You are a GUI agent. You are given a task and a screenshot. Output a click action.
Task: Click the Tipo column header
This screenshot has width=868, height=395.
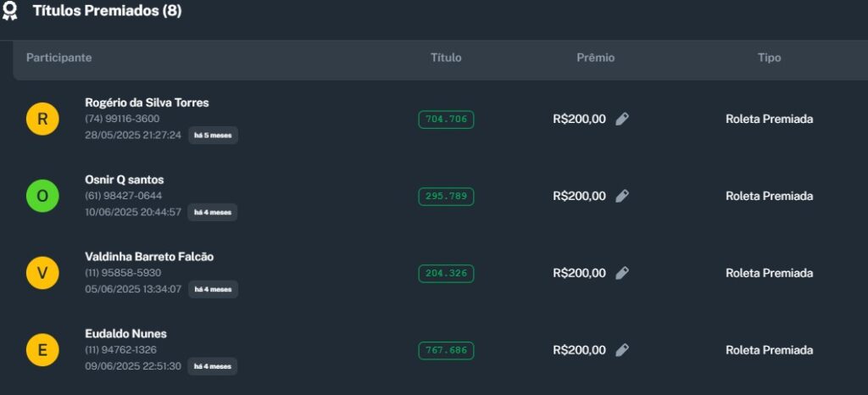[x=769, y=58]
